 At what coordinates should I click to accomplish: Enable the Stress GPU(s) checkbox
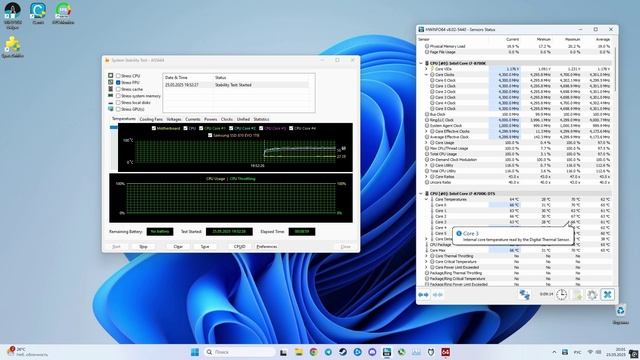coord(118,109)
